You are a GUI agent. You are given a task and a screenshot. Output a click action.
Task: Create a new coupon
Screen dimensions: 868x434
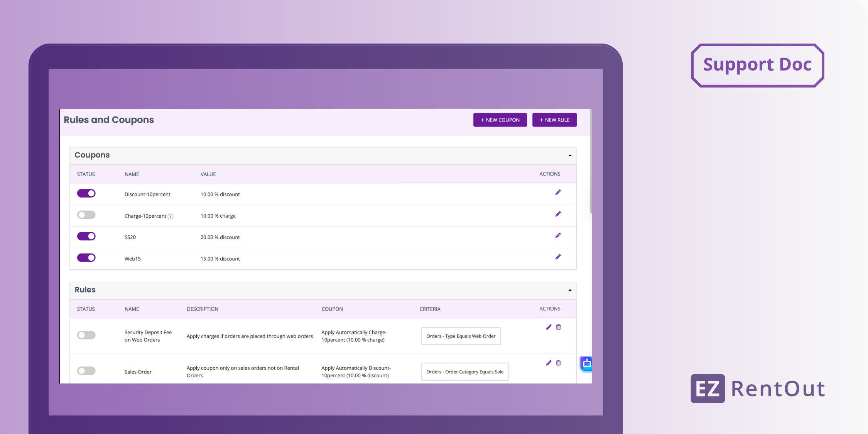500,120
